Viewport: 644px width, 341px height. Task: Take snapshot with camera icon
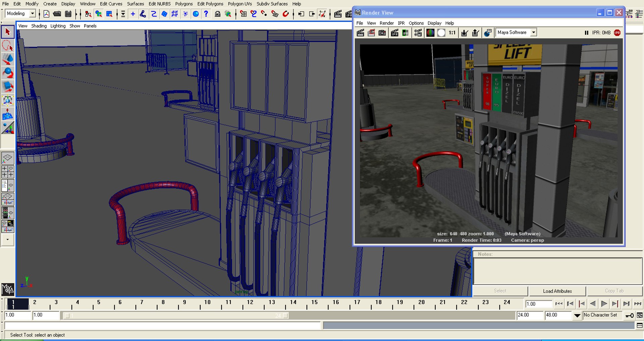[382, 32]
